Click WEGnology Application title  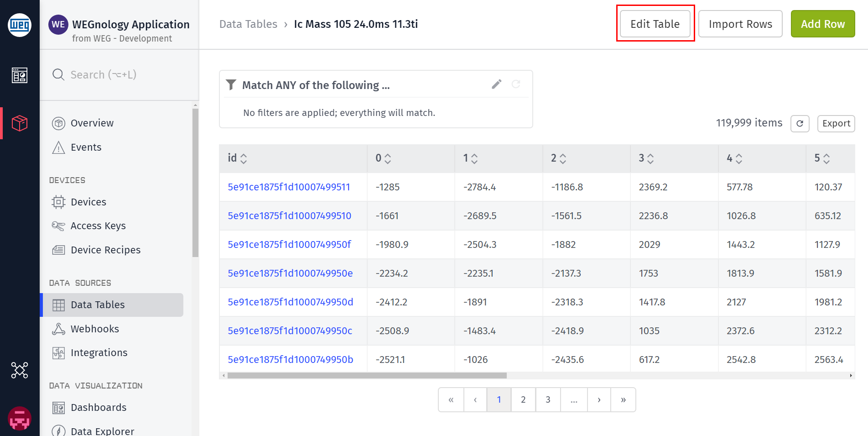tap(131, 24)
